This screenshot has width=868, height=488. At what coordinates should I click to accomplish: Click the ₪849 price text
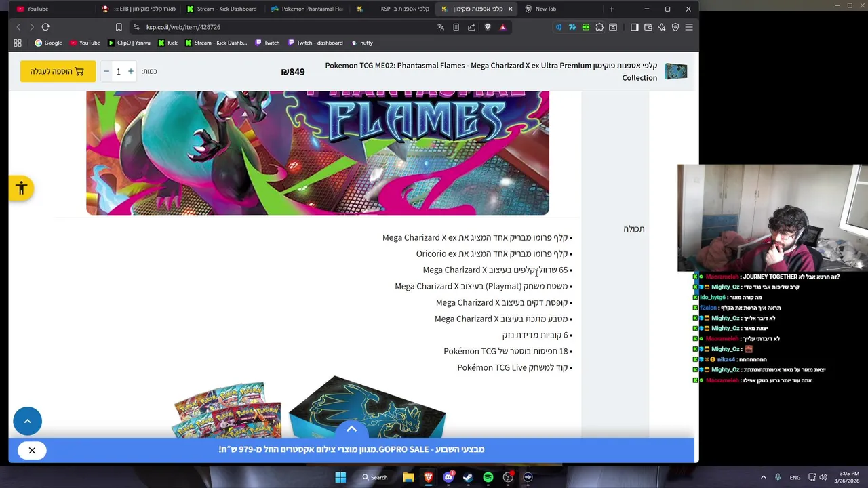tap(293, 71)
